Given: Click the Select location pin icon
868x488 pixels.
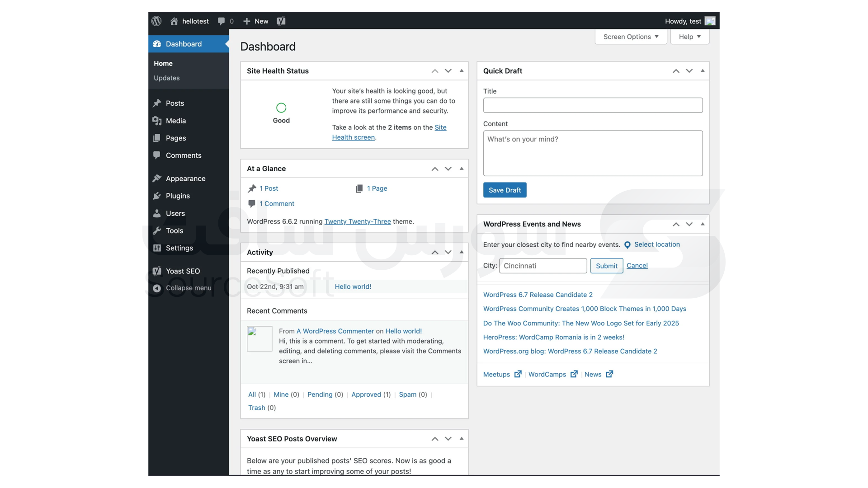Looking at the screenshot, I should tap(627, 245).
